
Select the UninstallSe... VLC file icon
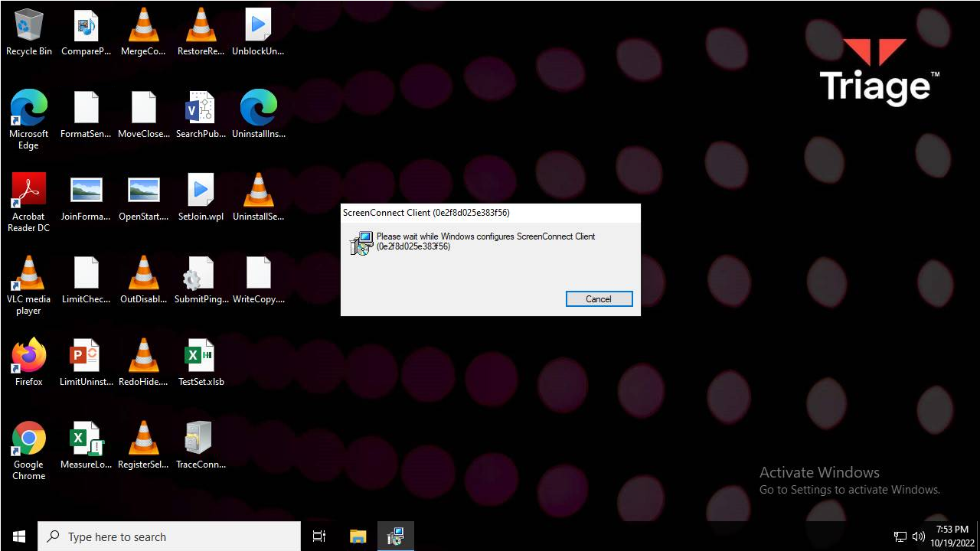(258, 197)
